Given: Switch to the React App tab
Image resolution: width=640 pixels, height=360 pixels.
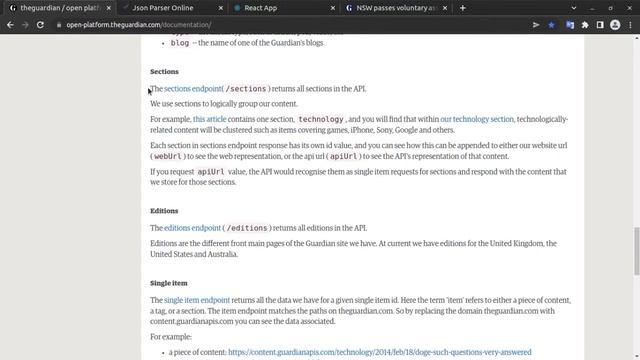Looking at the screenshot, I should point(284,8).
